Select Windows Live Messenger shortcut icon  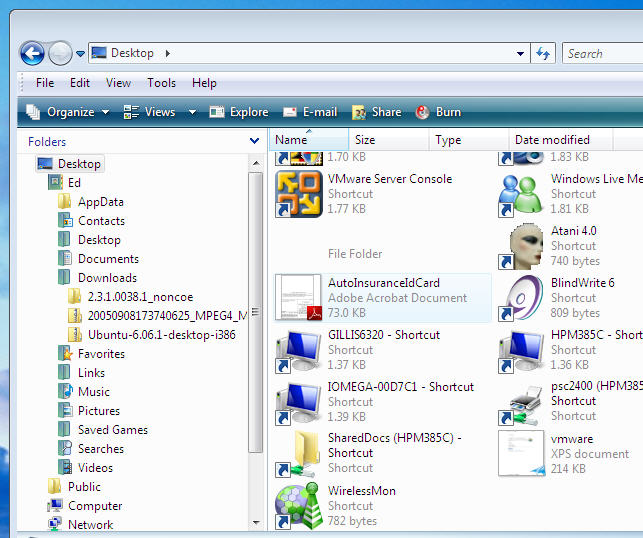(x=521, y=195)
